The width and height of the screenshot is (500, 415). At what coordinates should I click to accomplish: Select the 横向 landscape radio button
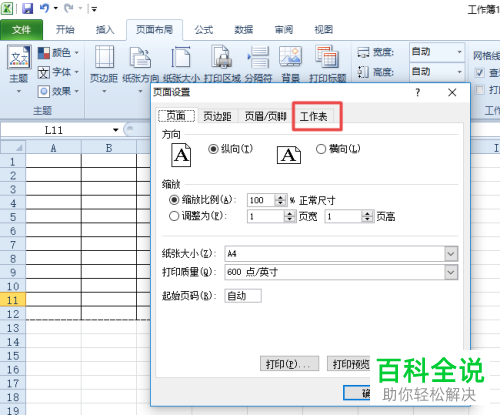[x=321, y=149]
